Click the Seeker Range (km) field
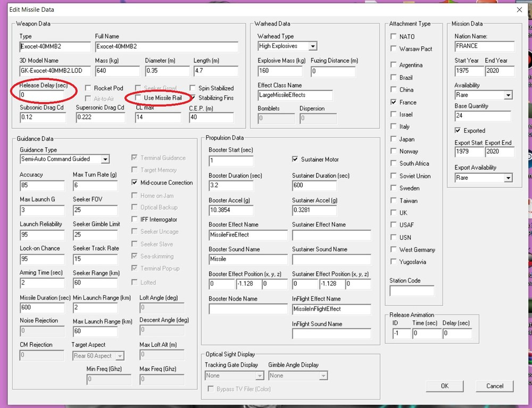This screenshot has width=532, height=408. 95,283
